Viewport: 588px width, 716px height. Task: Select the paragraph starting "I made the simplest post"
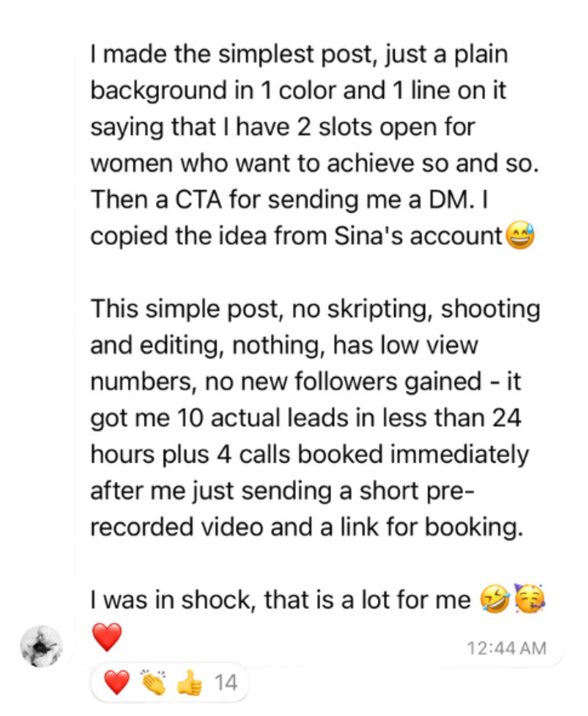click(x=315, y=145)
